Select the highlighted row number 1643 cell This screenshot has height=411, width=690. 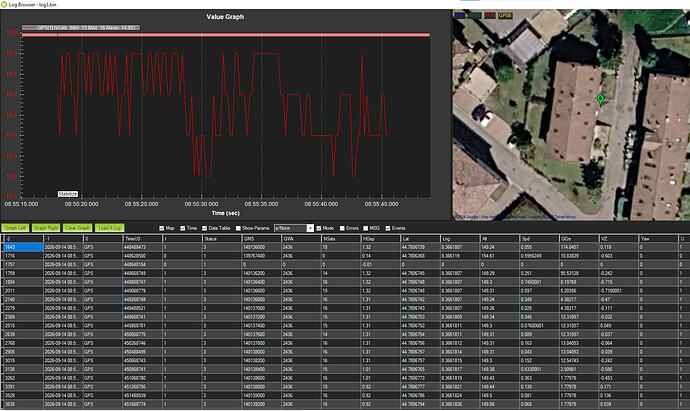click(23, 247)
